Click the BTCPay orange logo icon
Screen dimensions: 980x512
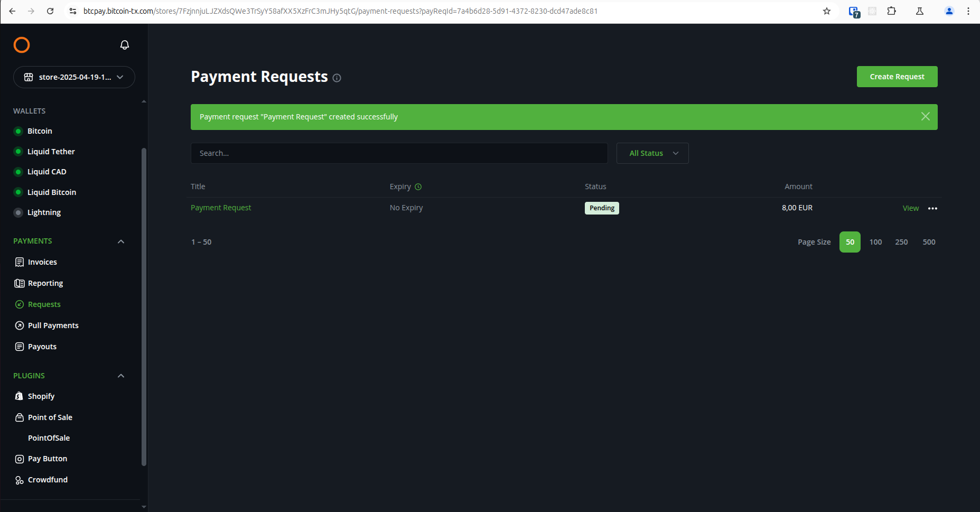click(22, 45)
